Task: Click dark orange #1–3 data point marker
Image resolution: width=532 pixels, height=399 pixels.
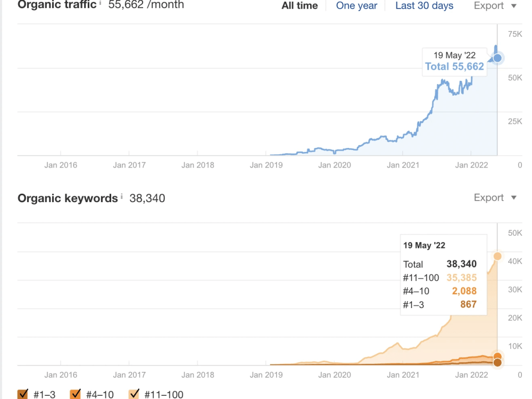Action: pyautogui.click(x=497, y=363)
